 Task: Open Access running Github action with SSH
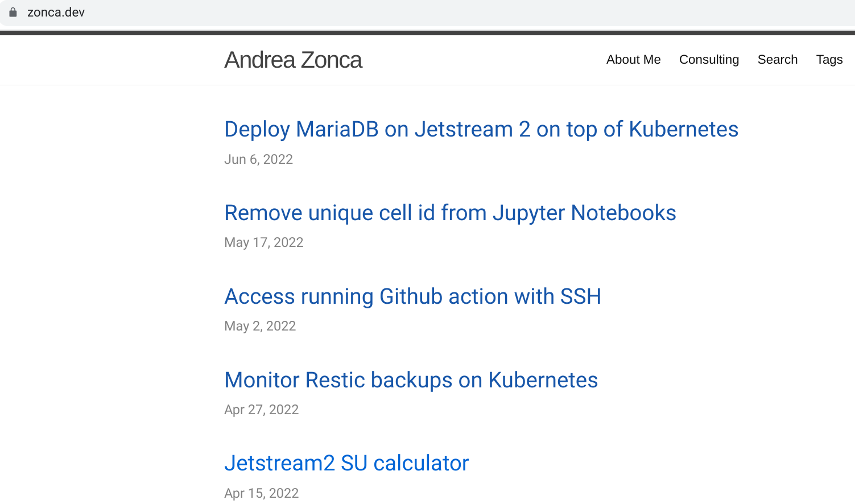(x=412, y=296)
